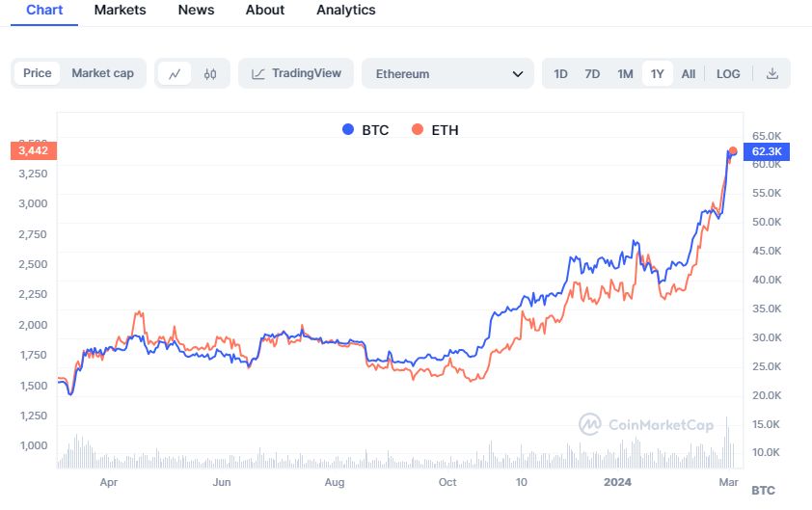Open the Markets tab

click(121, 10)
